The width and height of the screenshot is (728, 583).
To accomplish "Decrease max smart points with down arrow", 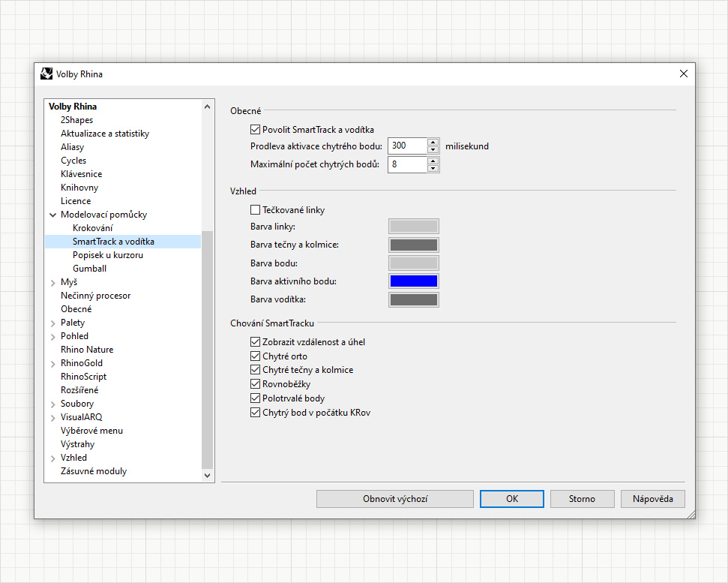I will [433, 168].
